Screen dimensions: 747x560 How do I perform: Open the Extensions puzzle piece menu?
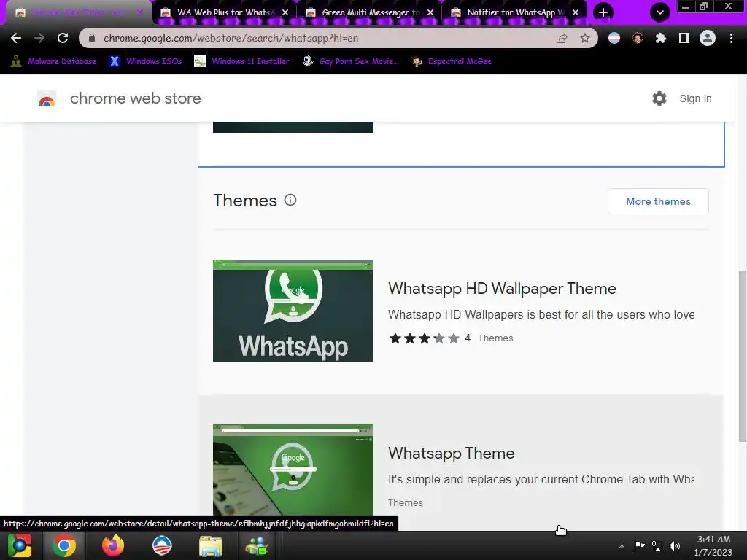661,38
